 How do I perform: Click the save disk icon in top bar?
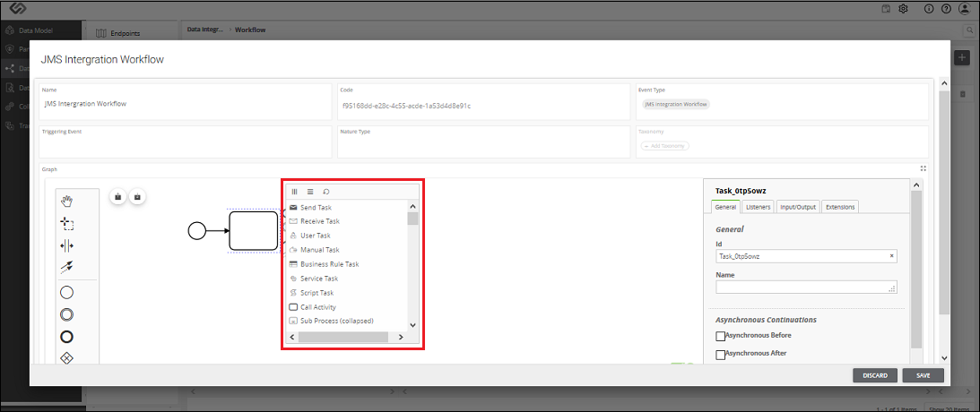886,9
